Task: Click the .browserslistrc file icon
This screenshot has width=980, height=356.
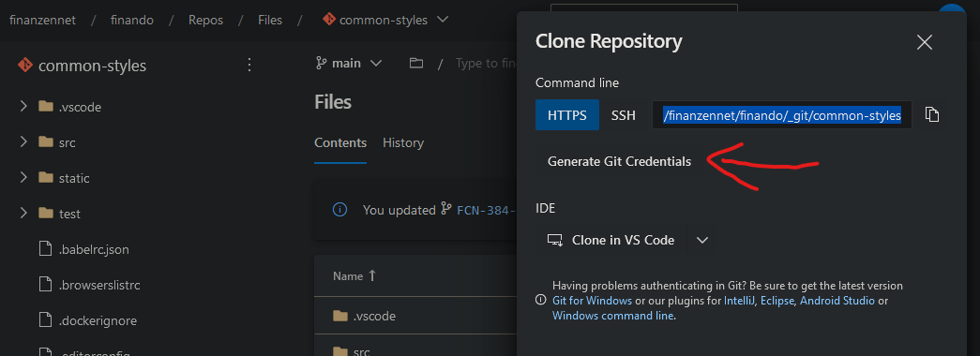Action: tap(45, 284)
